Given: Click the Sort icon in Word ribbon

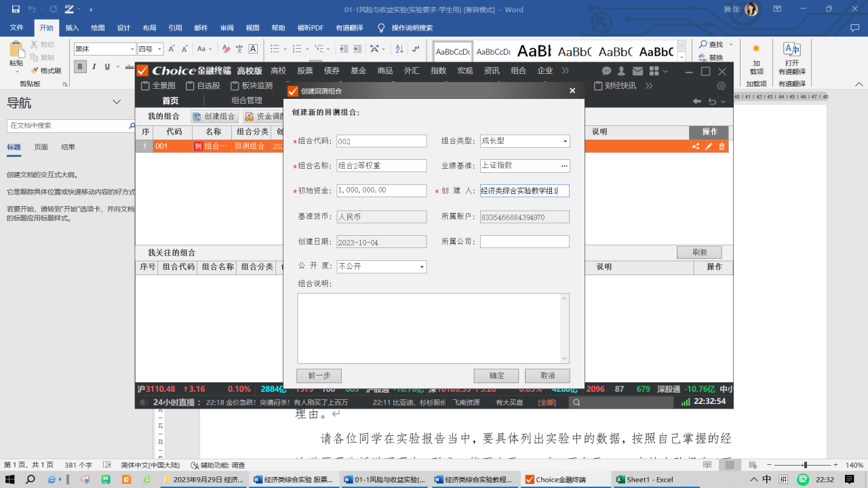Looking at the screenshot, I should [398, 49].
